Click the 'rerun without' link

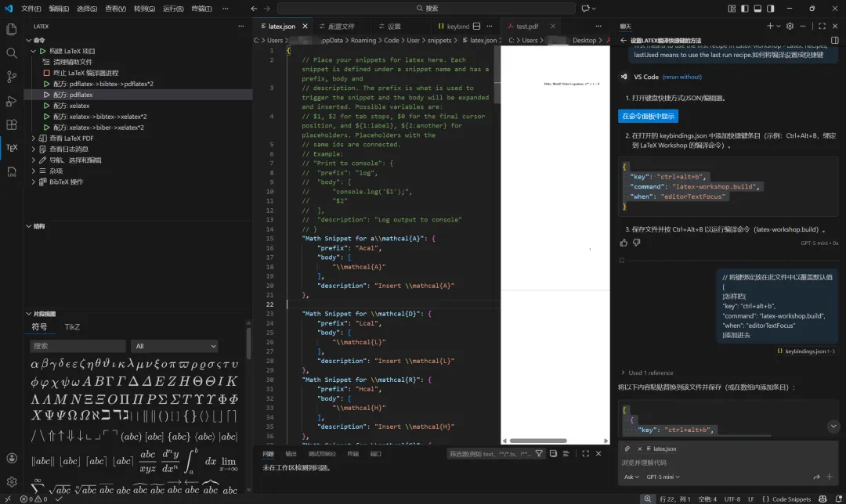682,77
